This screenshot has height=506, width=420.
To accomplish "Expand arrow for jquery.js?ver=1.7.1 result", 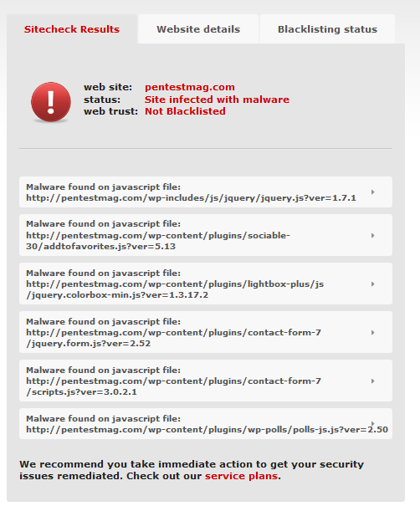I will [373, 192].
